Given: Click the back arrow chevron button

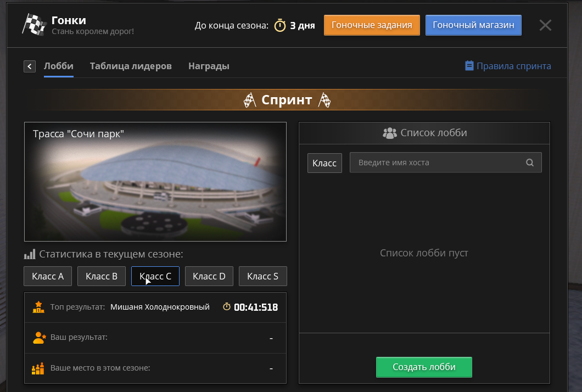Looking at the screenshot, I should (30, 66).
